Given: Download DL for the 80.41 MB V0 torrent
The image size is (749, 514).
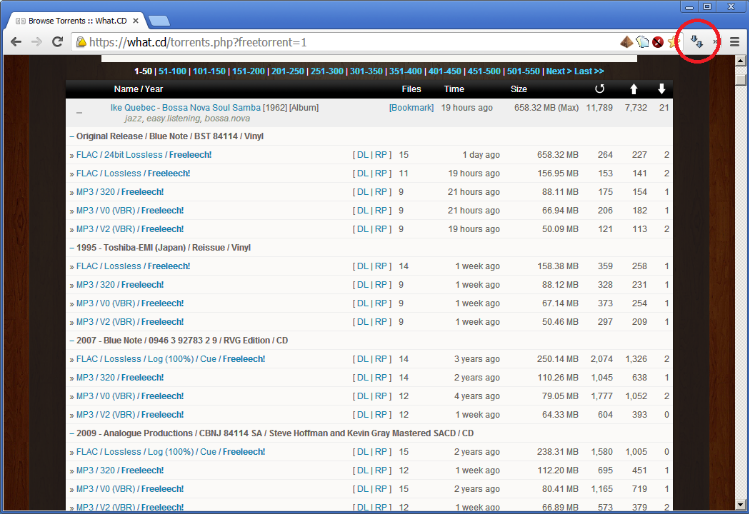Looking at the screenshot, I should tap(363, 489).
